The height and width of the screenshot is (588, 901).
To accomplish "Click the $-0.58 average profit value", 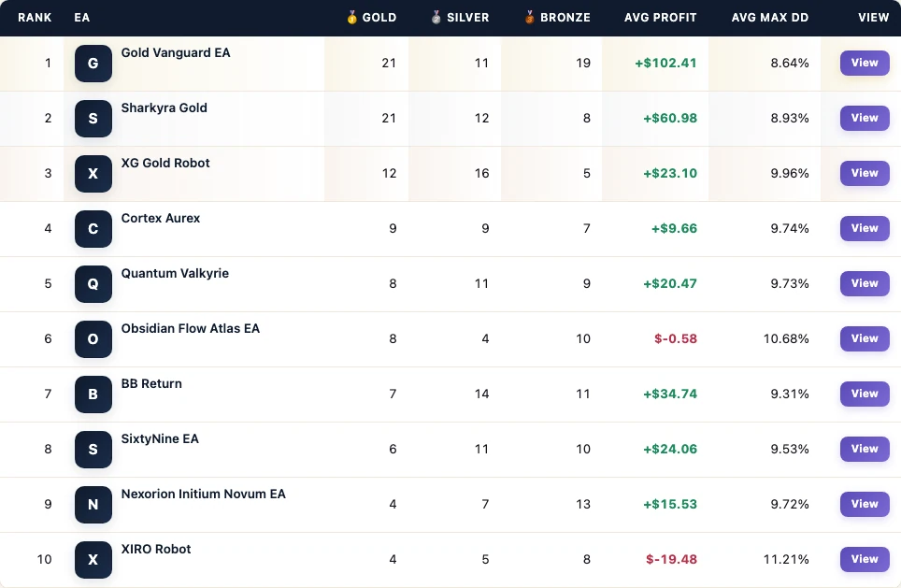I will [676, 339].
